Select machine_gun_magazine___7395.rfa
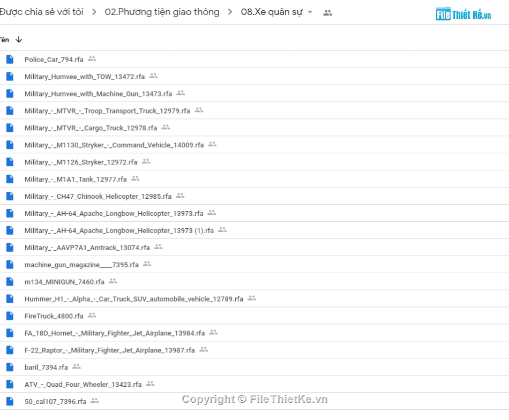 tap(81, 265)
